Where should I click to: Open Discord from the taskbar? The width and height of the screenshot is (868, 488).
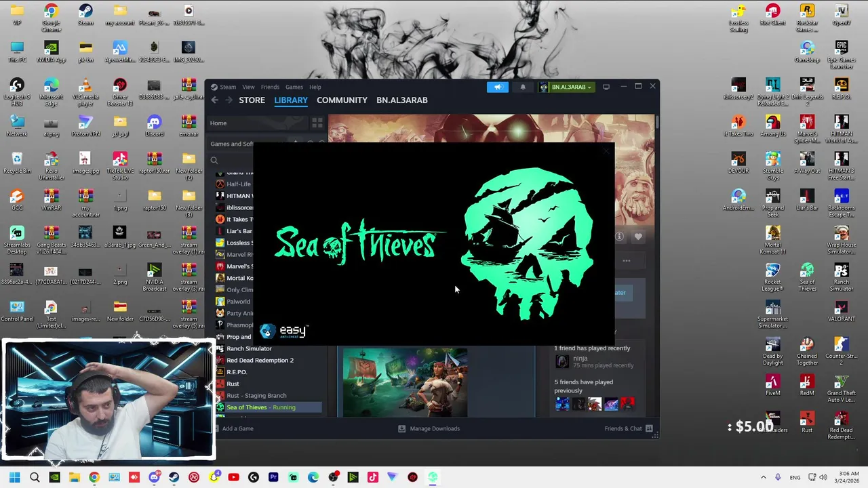[154, 477]
